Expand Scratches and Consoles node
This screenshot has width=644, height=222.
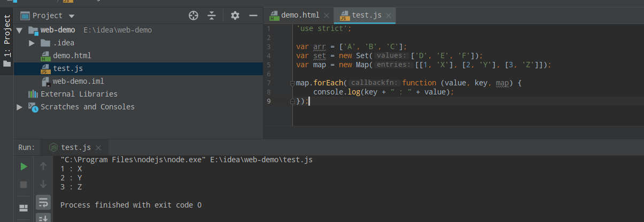(20, 107)
